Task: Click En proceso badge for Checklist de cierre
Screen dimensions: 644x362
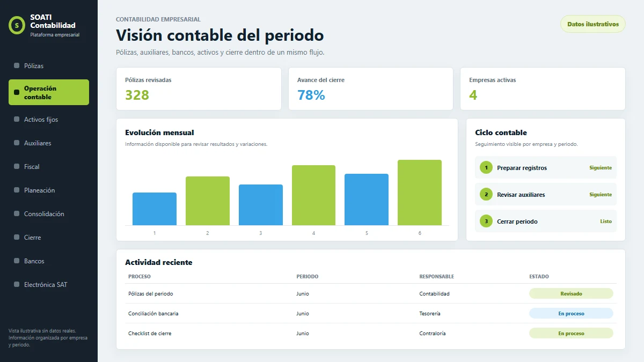Action: tap(571, 333)
